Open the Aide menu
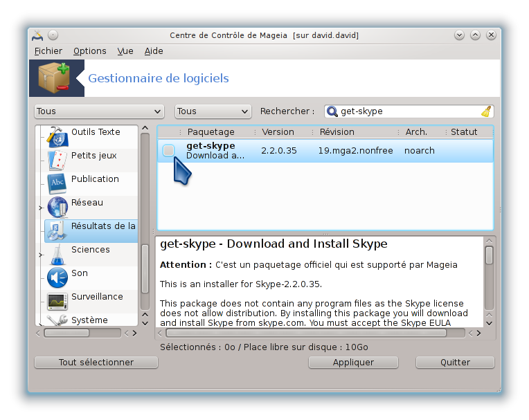 pyautogui.click(x=154, y=51)
